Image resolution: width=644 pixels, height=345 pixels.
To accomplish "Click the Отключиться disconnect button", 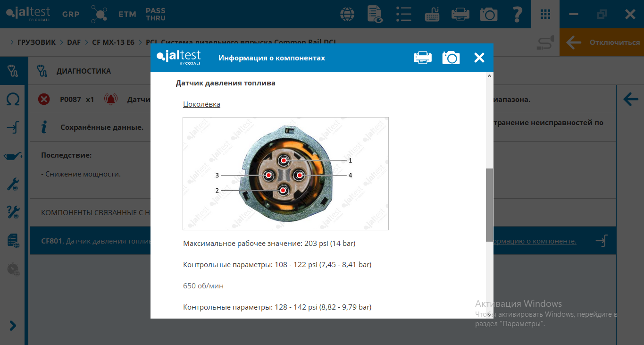I will pyautogui.click(x=602, y=42).
